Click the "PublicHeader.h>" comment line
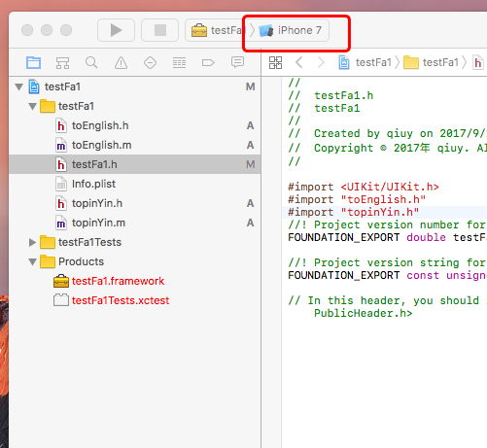The image size is (487, 448). [x=363, y=313]
